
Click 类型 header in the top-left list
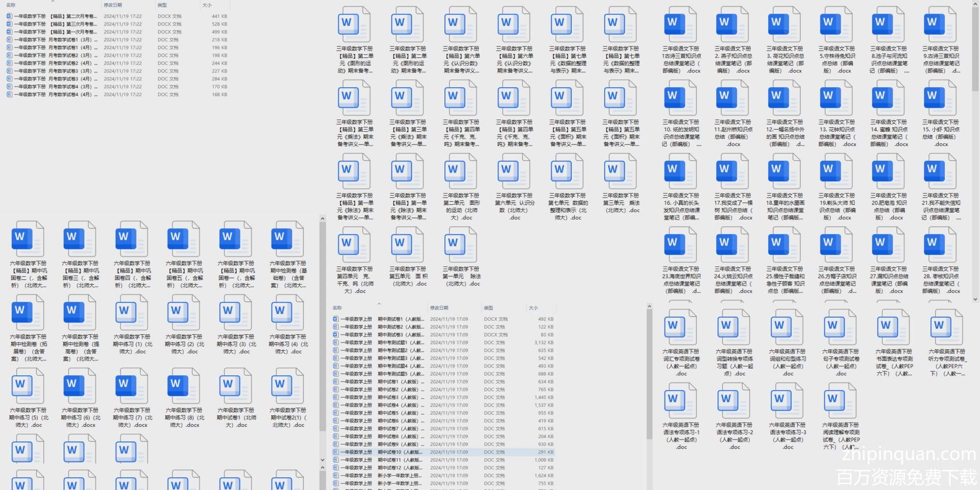162,5
